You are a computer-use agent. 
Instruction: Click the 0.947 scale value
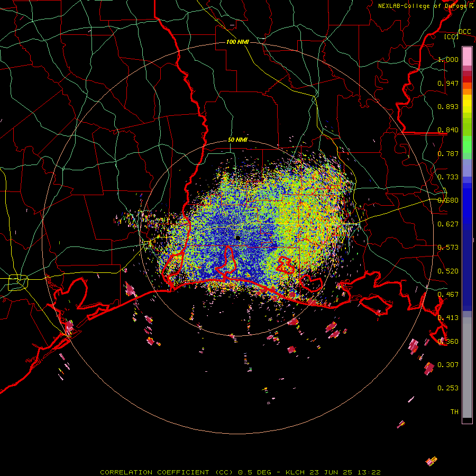pyautogui.click(x=448, y=83)
